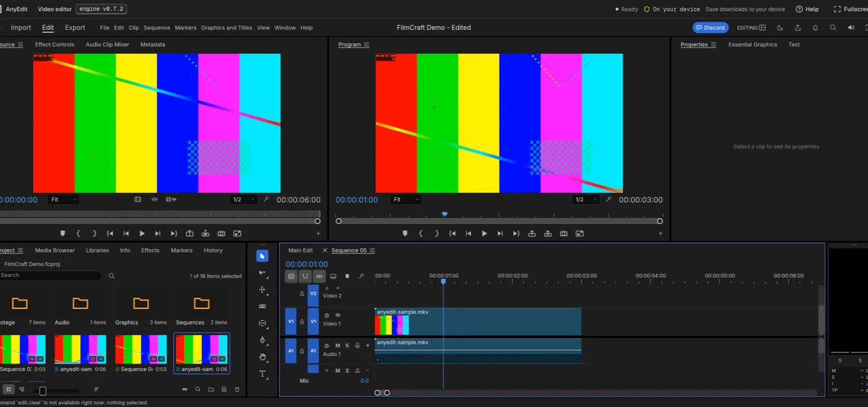Open EDITING workspace switcher
Image resolution: width=868 pixels, height=407 pixels.
(x=751, y=27)
